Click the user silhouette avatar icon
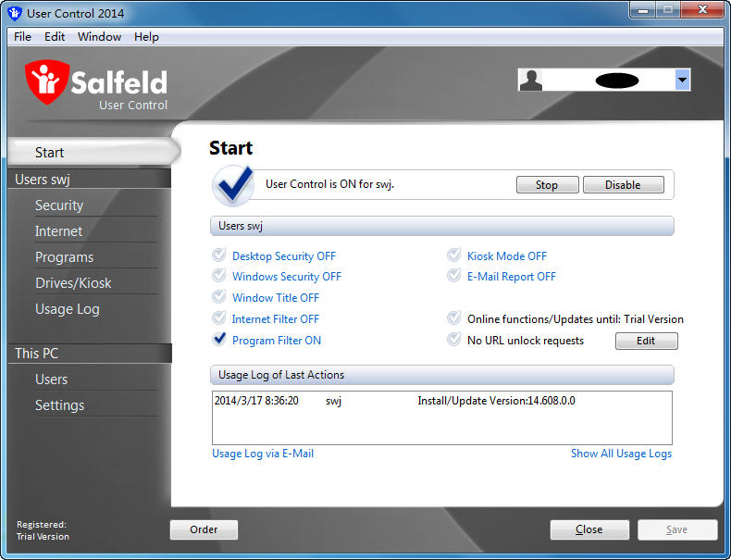 point(530,81)
